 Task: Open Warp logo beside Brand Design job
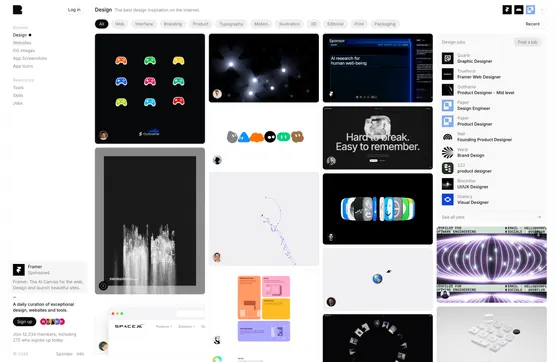coord(448,152)
